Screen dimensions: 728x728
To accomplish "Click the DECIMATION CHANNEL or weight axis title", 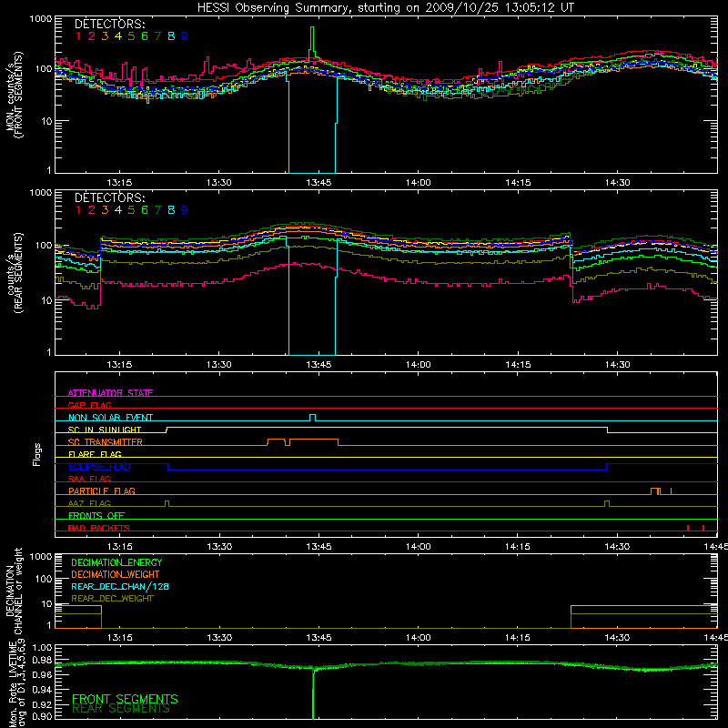I will (x=15, y=591).
